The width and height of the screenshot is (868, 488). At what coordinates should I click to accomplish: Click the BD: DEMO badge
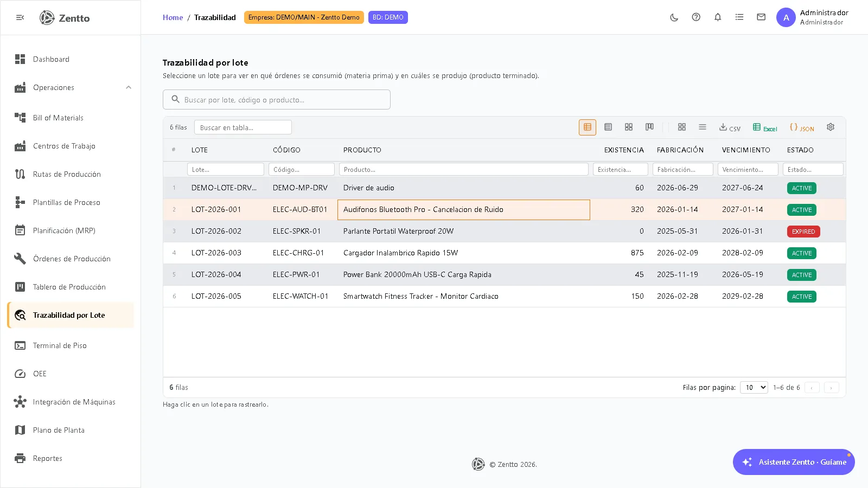388,17
